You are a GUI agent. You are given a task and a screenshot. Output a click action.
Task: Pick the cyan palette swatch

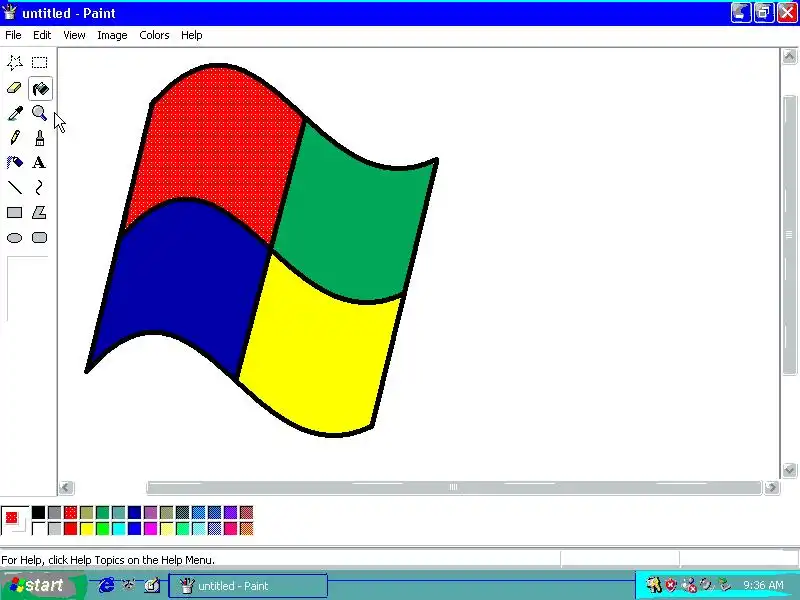[118, 529]
